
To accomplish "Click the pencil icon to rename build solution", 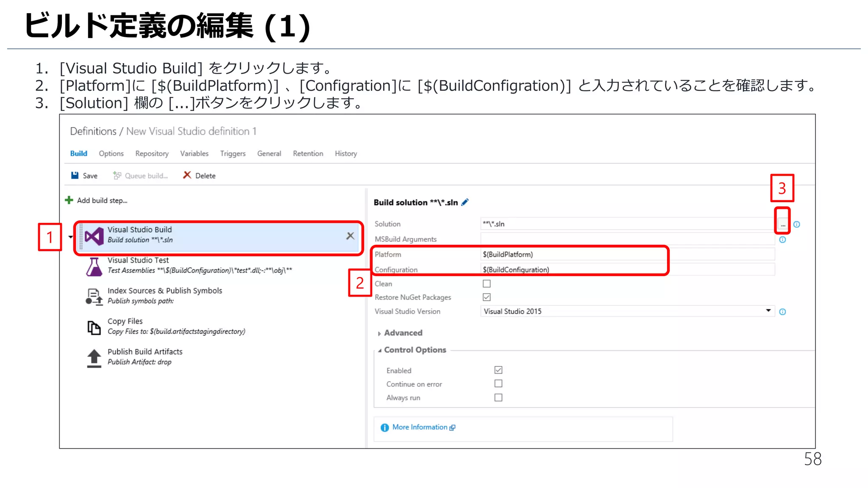I will point(465,202).
